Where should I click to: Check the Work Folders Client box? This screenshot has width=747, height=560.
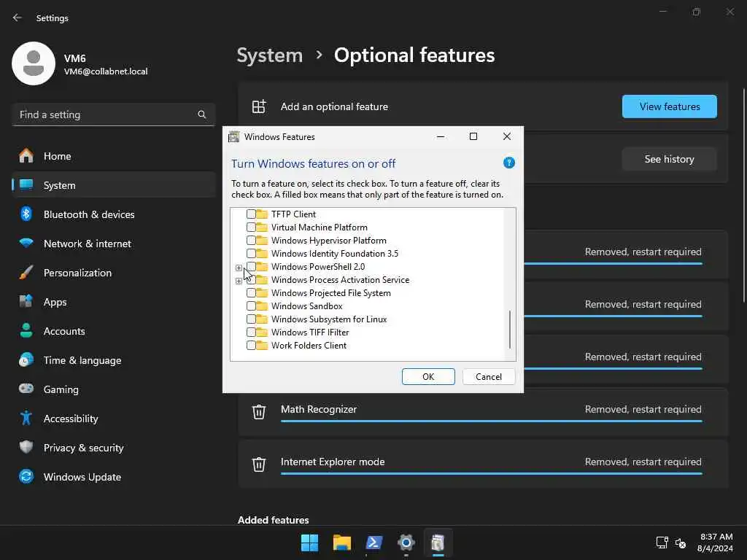point(251,345)
